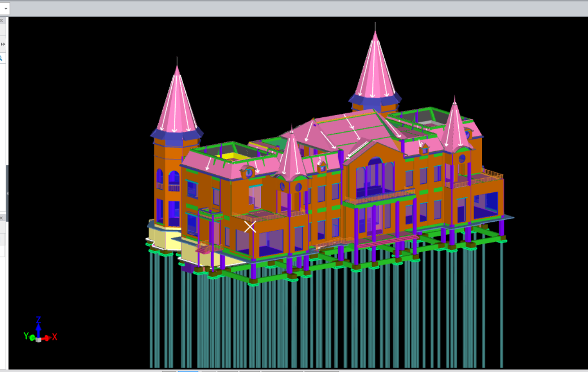Viewport: 588px width, 372px height.
Task: Collapse the left panel using side arrow handle
Action: (x=7, y=193)
